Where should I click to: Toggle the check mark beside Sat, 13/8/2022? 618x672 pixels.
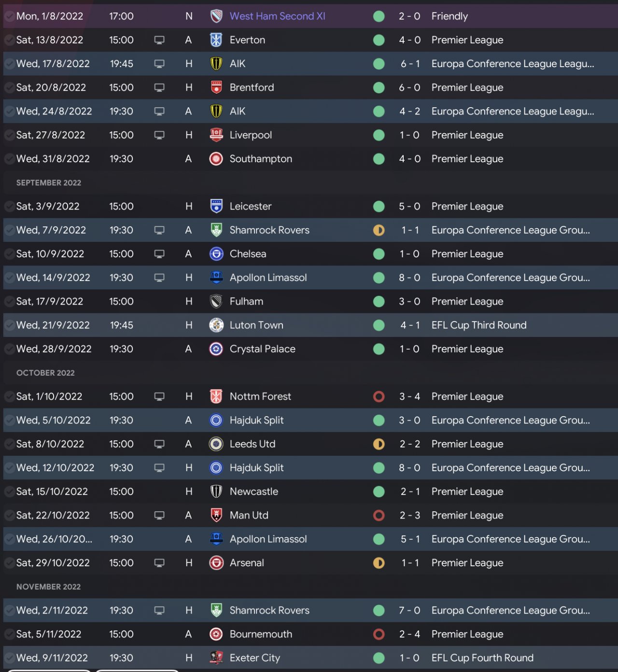pyautogui.click(x=9, y=40)
